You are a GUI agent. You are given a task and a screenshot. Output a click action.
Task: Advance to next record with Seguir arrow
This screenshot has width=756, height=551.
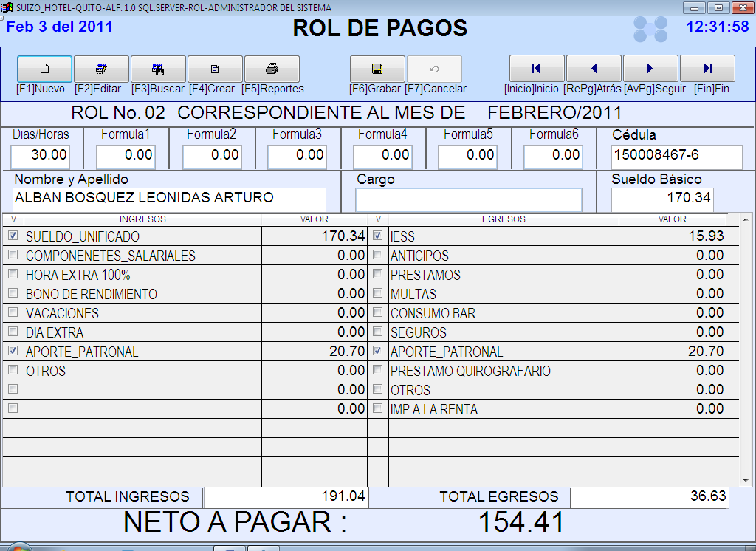[x=650, y=69]
